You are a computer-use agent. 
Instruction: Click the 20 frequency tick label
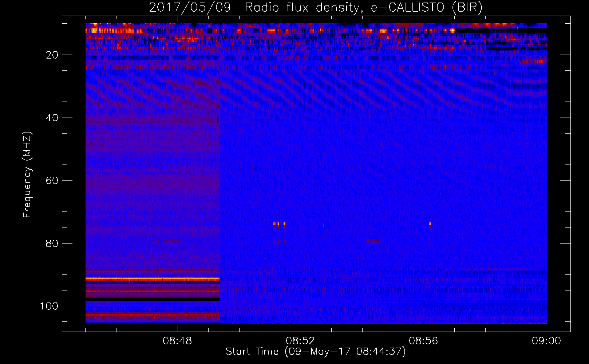(52, 55)
